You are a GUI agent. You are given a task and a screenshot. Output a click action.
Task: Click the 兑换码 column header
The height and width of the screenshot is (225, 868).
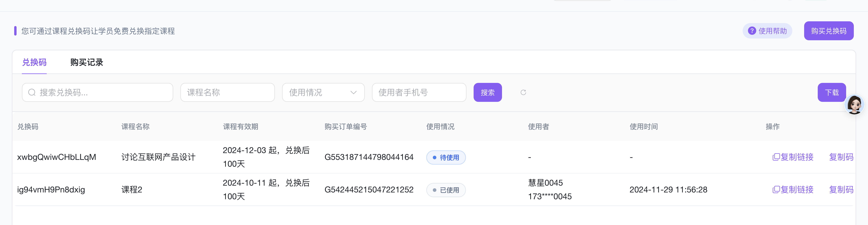coord(28,127)
